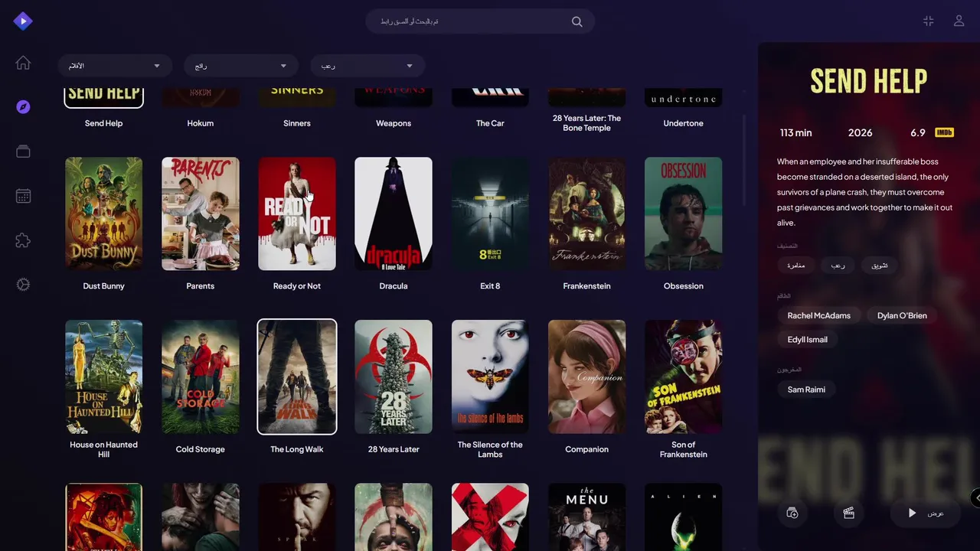Add Send Help to library icon
The image size is (980, 551).
click(792, 513)
